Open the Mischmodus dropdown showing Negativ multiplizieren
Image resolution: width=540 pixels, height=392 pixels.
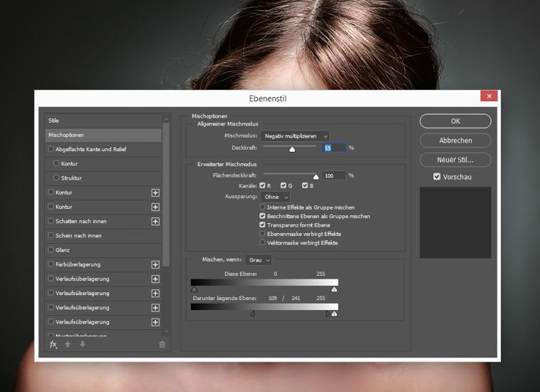coord(295,136)
